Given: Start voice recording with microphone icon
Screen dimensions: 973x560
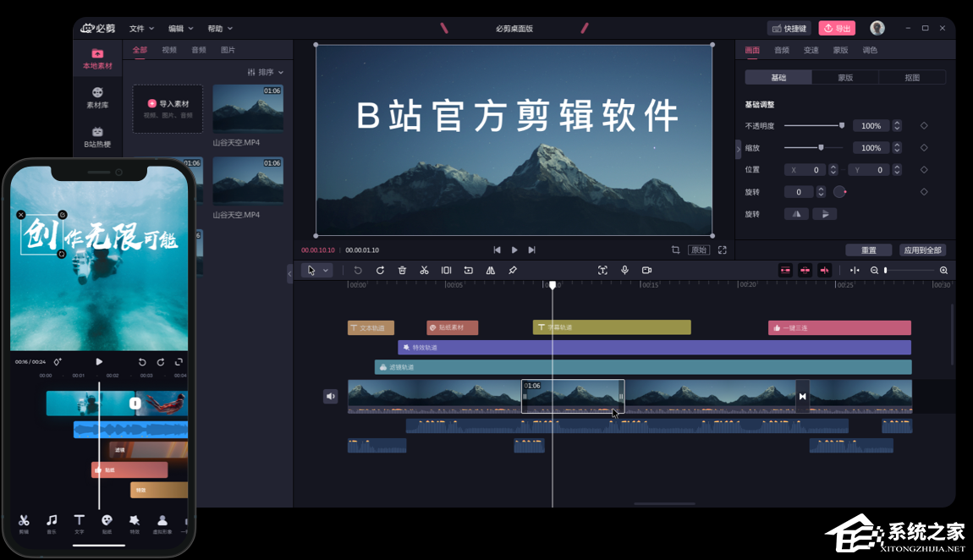Looking at the screenshot, I should coord(625,271).
